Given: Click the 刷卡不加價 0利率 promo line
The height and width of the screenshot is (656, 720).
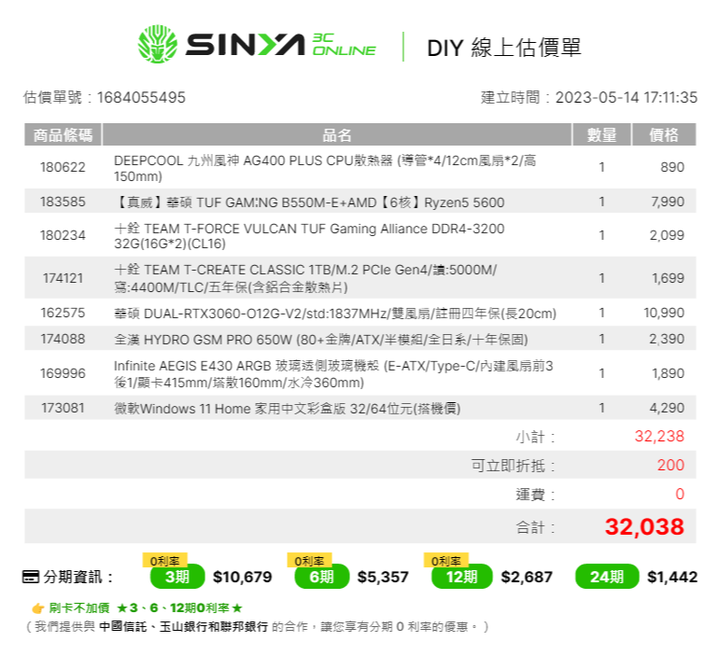Looking at the screenshot, I should 145,609.
